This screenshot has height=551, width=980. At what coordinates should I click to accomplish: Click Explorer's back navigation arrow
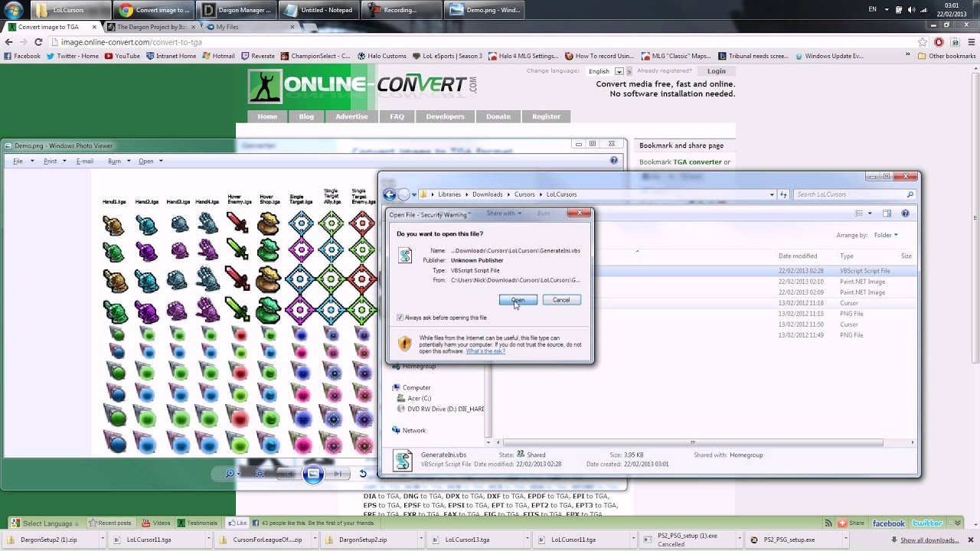[390, 194]
